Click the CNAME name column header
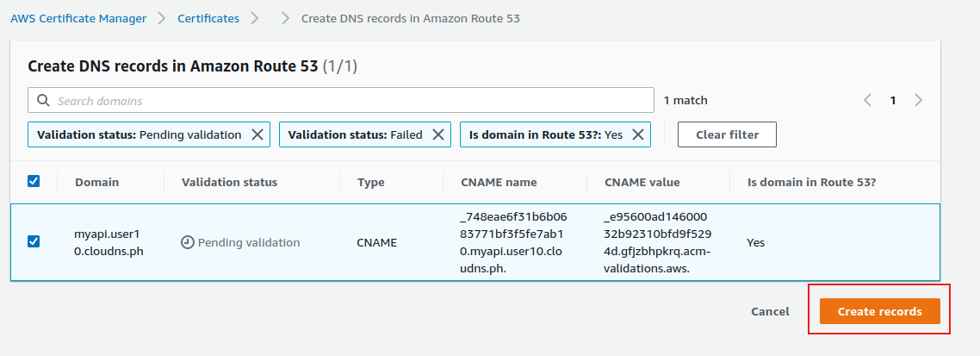 pos(499,182)
